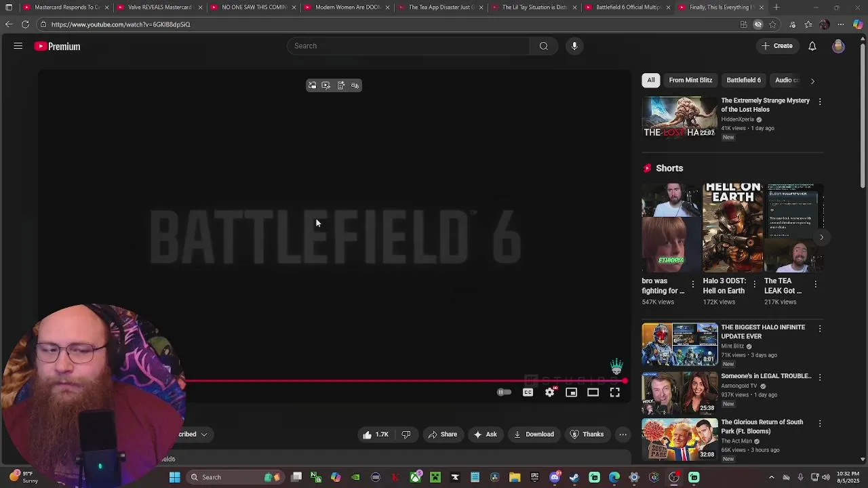Reload the page in the browser

(x=25, y=24)
